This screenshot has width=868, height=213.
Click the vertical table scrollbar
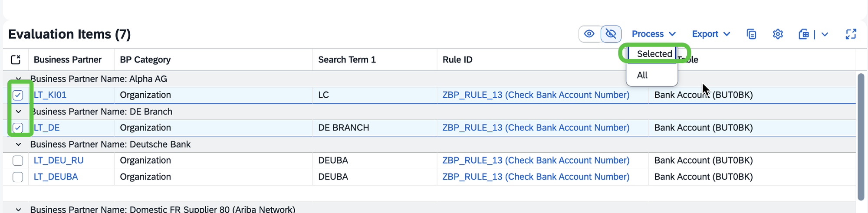861,137
